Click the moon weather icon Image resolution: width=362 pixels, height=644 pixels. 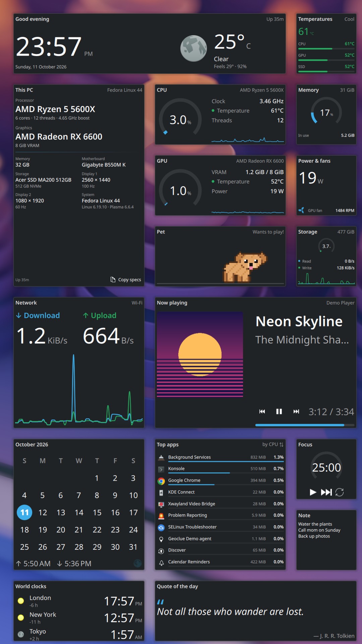[x=193, y=48]
